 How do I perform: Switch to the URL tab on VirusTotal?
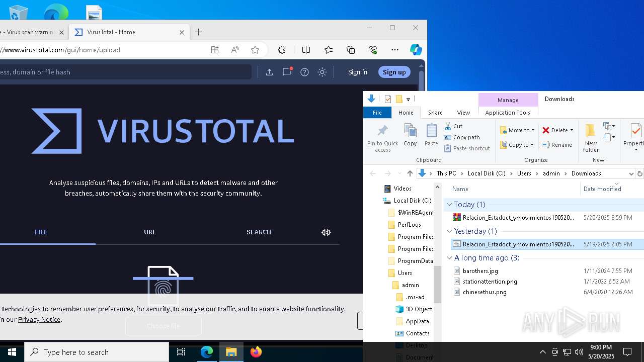pos(150,232)
